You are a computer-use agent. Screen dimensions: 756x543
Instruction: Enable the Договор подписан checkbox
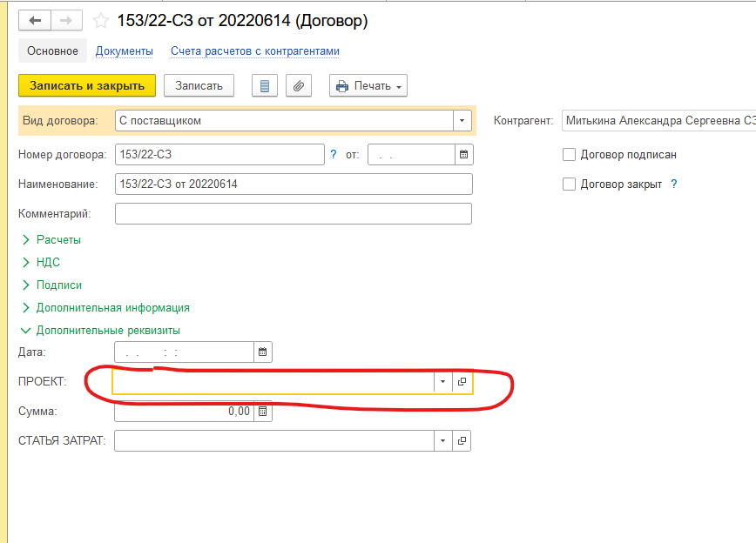(570, 155)
